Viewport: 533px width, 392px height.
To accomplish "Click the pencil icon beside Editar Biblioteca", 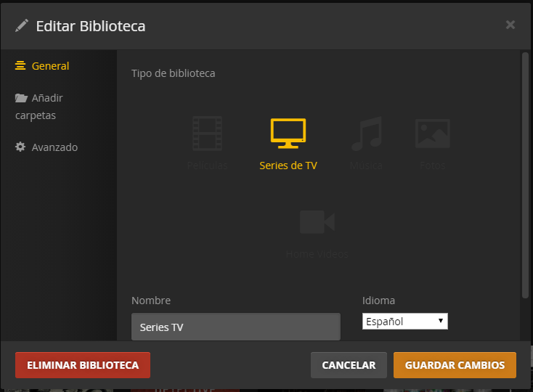I will click(21, 26).
